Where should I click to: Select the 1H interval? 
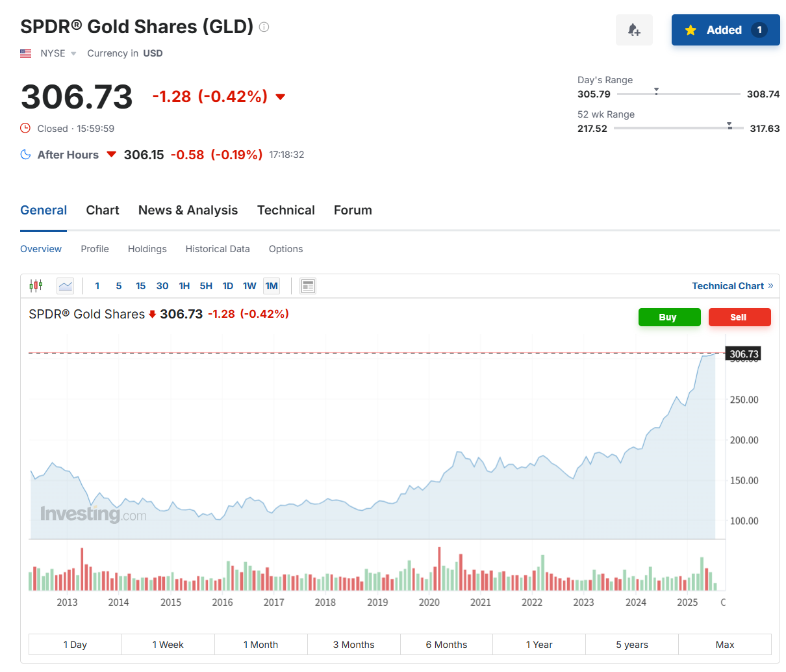(x=184, y=286)
